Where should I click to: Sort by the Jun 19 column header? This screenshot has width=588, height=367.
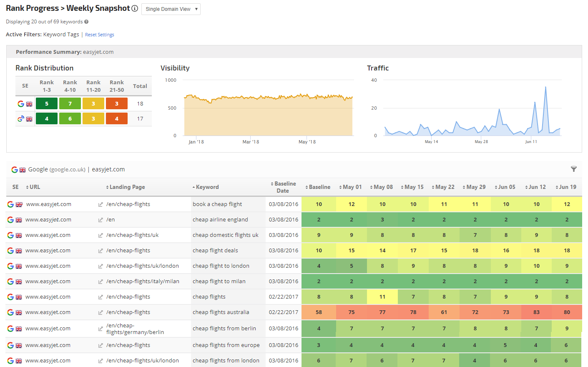tap(567, 187)
